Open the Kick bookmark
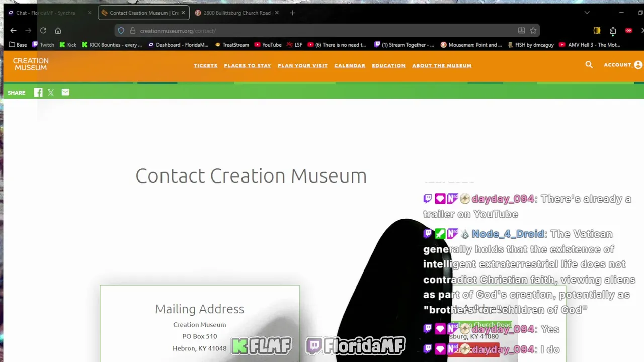Screen dimensions: 644x362 pyautogui.click(x=68, y=45)
